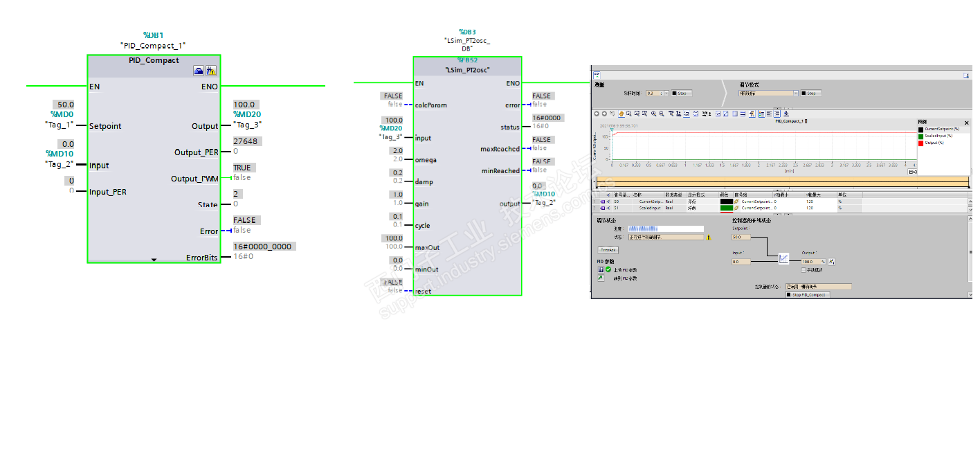This screenshot has height=473, width=980.
Task: Click the Setpoint pin label on PID_Compact
Action: 105,126
